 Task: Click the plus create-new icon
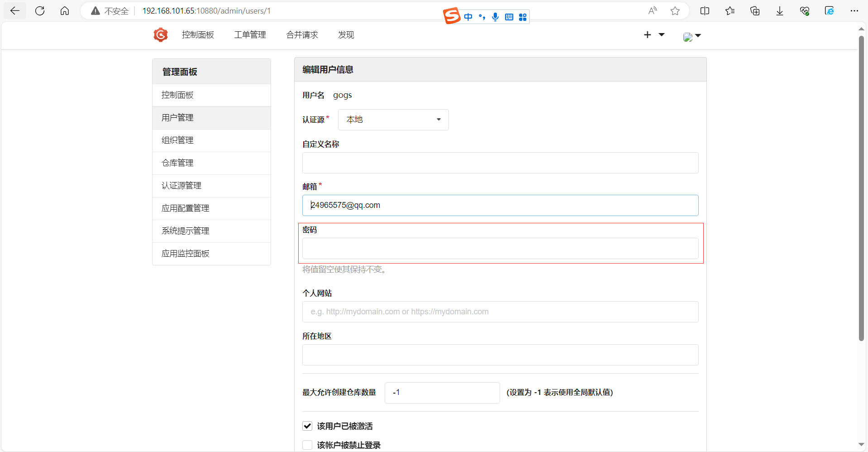pos(648,35)
